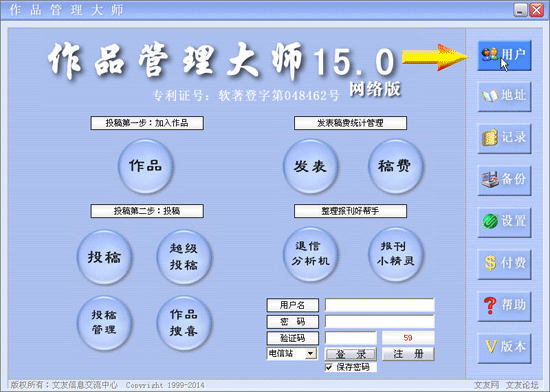The width and height of the screenshot is (550, 392).
Task: Open the 备份 (Backup) sidebar button
Action: 504,180
